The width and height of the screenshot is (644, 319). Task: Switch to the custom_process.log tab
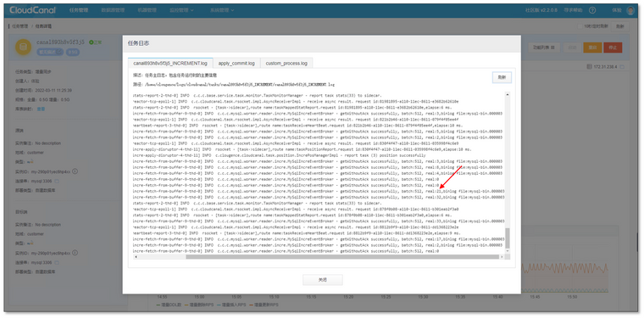pos(286,64)
